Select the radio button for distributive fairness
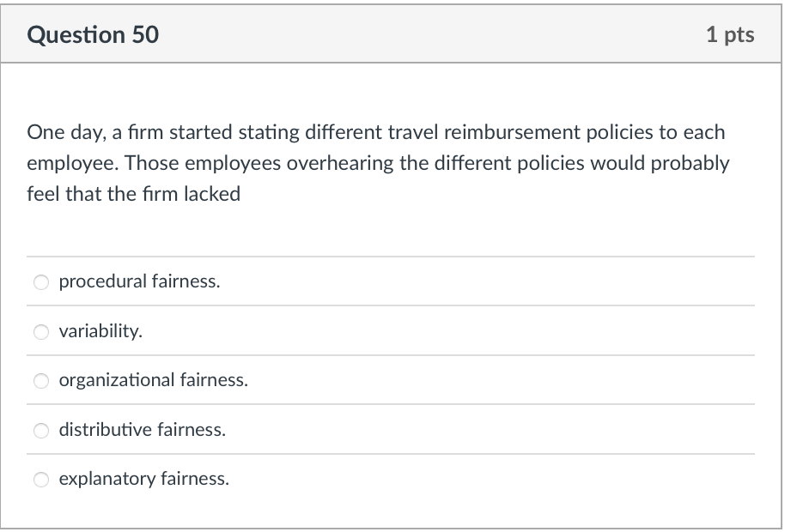The width and height of the screenshot is (797, 532). click(40, 431)
